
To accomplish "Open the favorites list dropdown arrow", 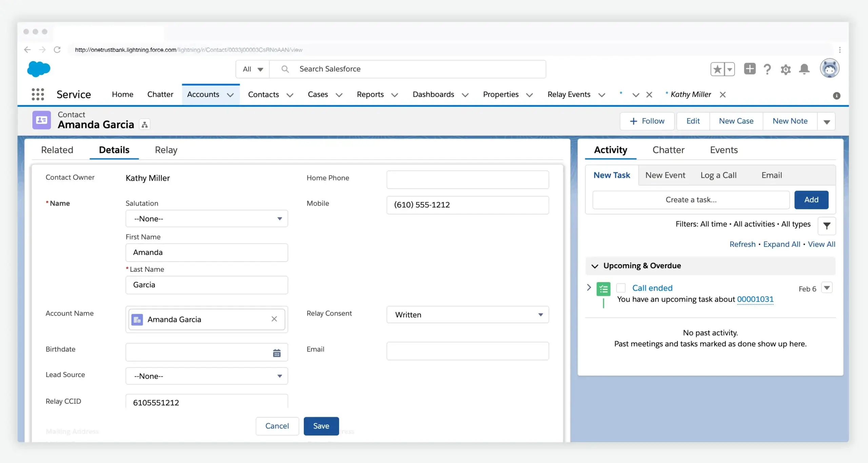I will [730, 69].
